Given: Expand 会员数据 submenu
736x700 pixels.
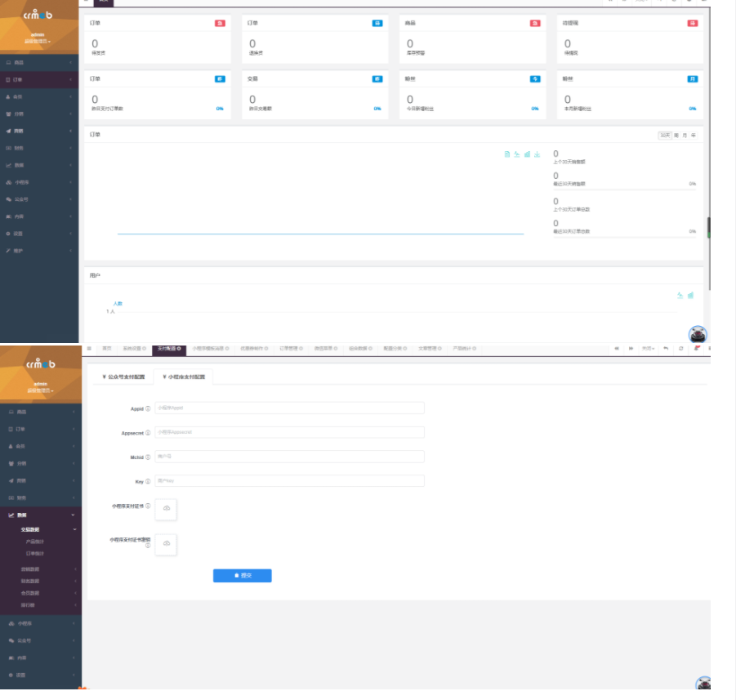Looking at the screenshot, I should coord(41,593).
